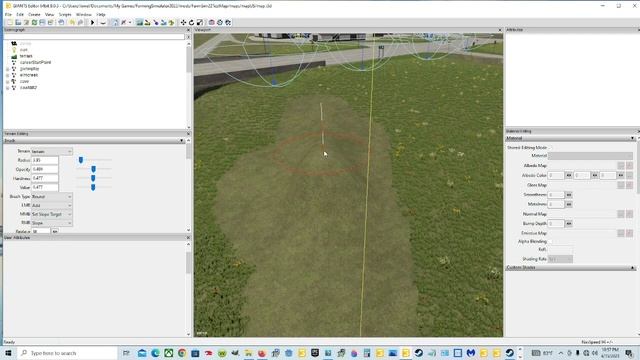Image resolution: width=640 pixels, height=360 pixels.
Task: Select the terrain info layer paint icon
Action: coord(164,22)
